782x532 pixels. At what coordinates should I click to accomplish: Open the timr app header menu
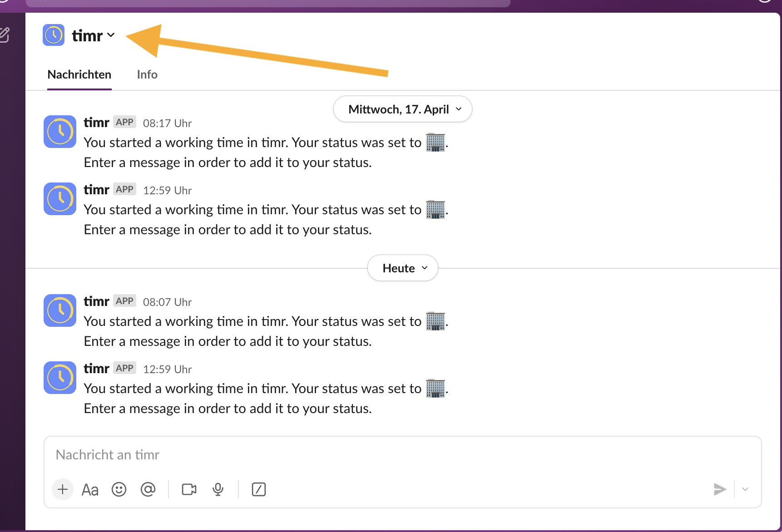(x=93, y=35)
